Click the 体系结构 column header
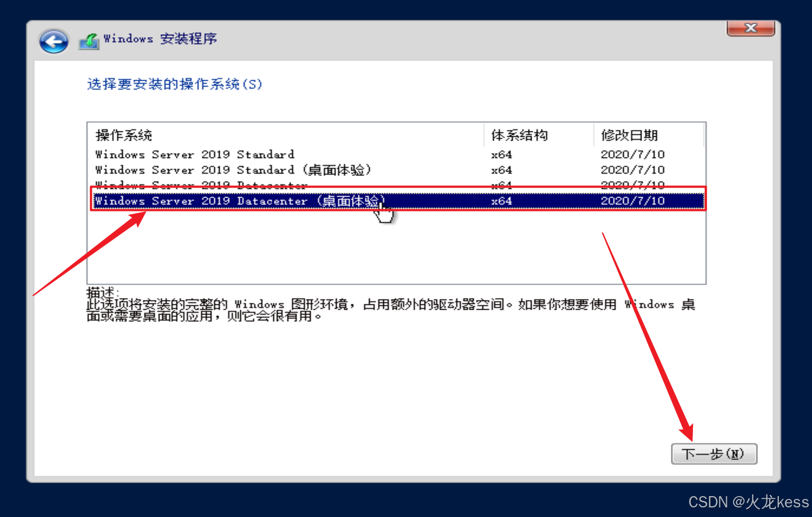Viewport: 812px width, 517px height. coord(539,135)
